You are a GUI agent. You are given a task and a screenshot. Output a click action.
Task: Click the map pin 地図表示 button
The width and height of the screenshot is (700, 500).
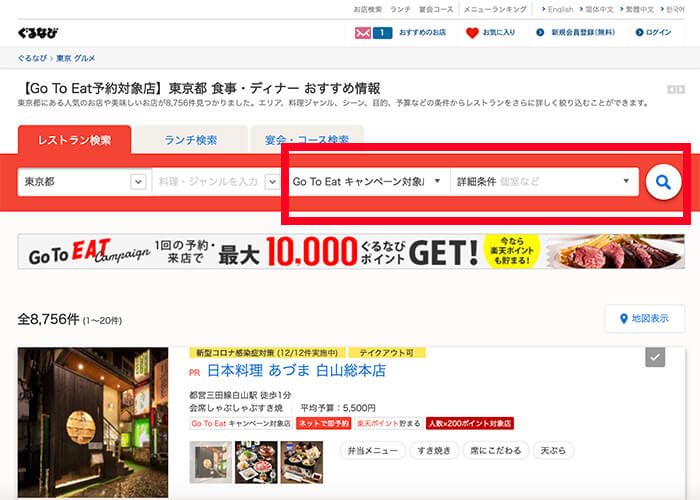(644, 319)
